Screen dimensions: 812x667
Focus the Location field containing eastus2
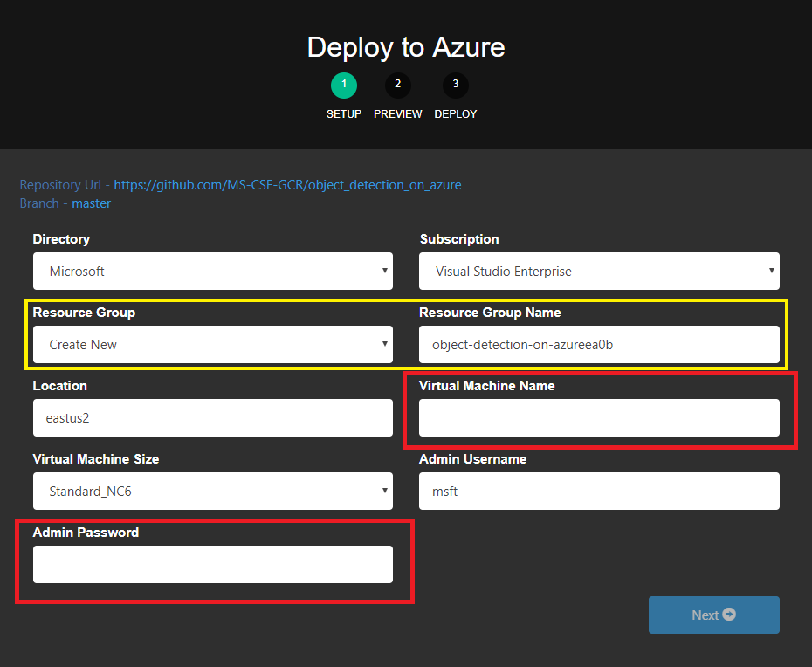(x=213, y=417)
